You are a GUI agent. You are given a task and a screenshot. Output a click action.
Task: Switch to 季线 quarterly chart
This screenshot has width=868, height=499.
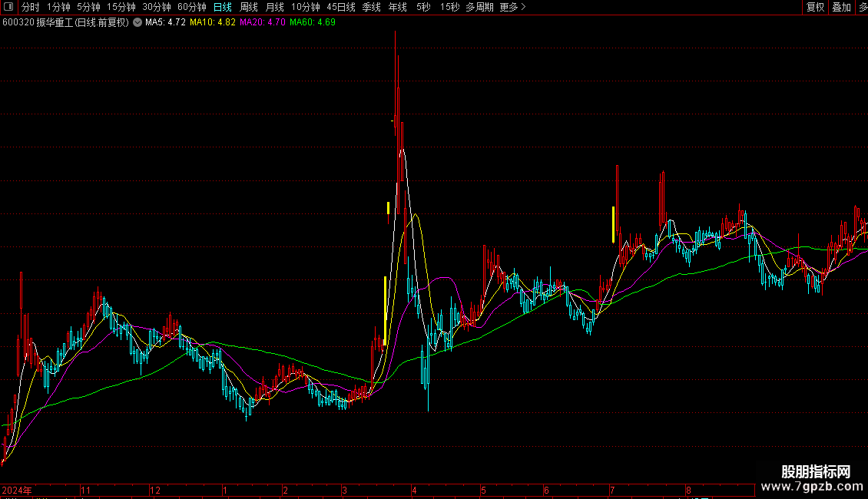click(372, 7)
